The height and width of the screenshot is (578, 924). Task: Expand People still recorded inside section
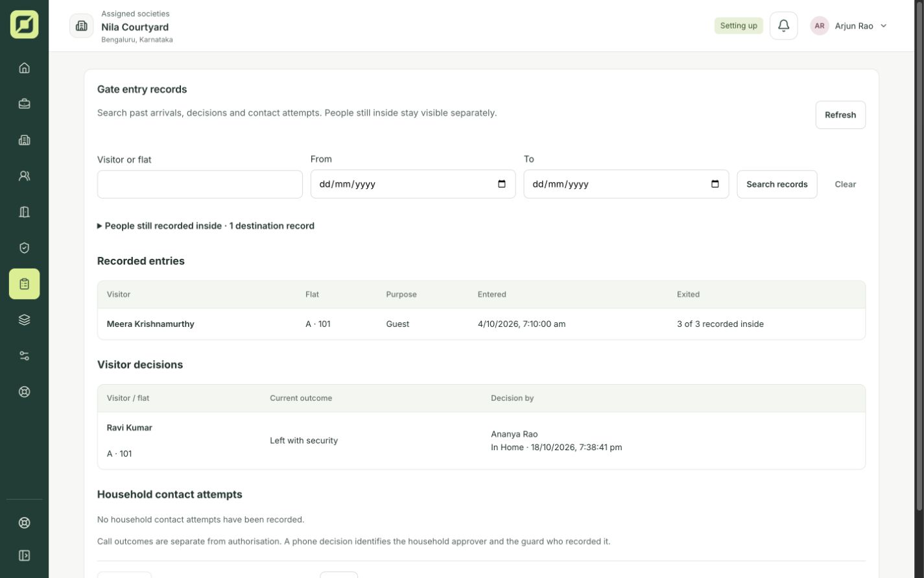(x=206, y=226)
